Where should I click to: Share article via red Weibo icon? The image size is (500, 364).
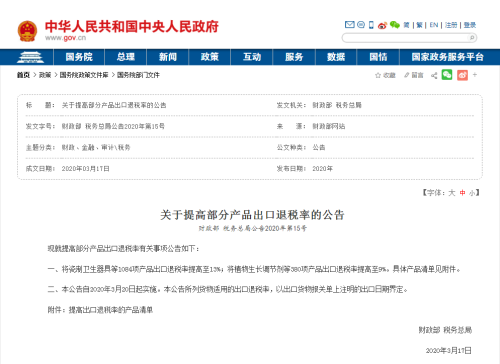pos(462,75)
